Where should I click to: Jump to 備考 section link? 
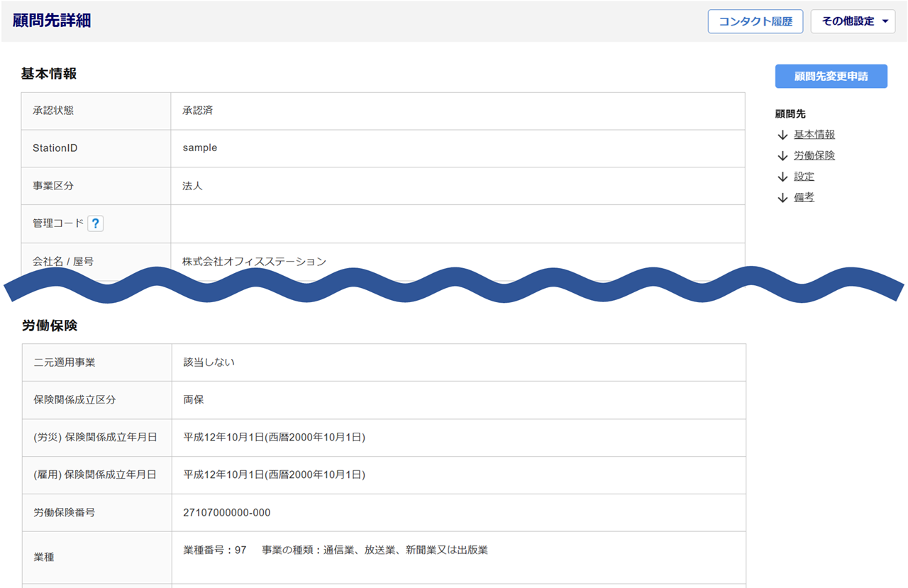(804, 197)
